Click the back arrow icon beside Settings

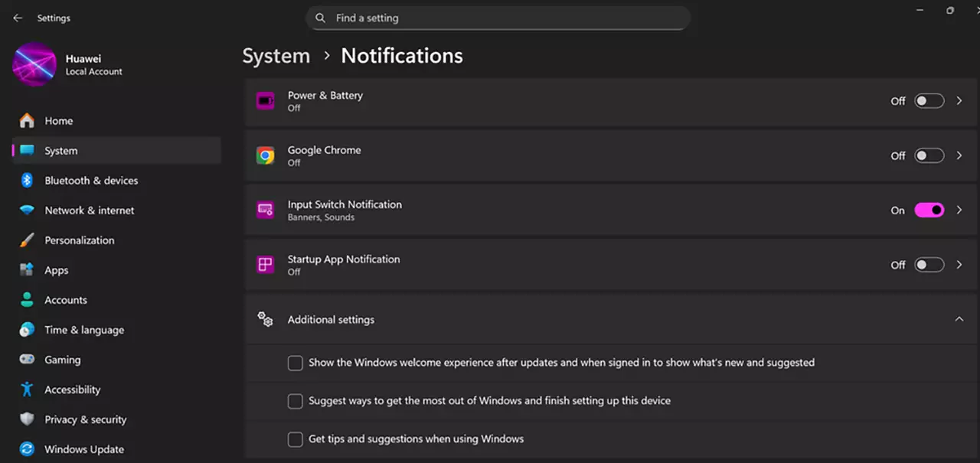point(18,18)
